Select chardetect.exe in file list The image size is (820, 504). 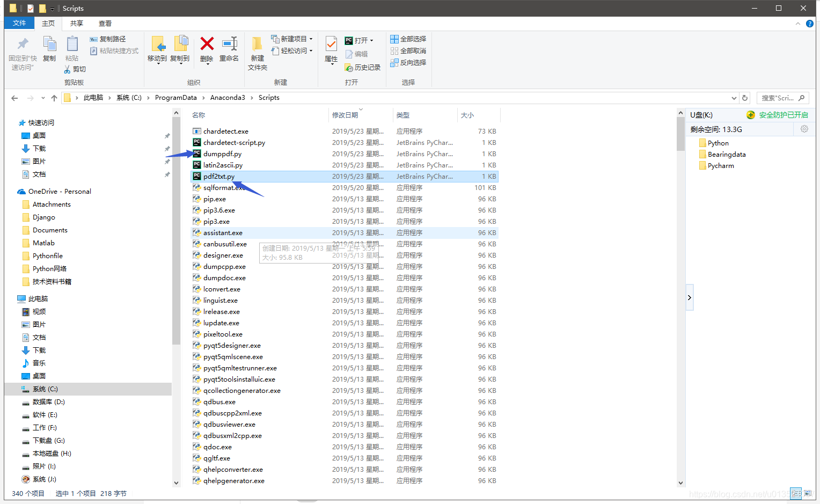(226, 132)
